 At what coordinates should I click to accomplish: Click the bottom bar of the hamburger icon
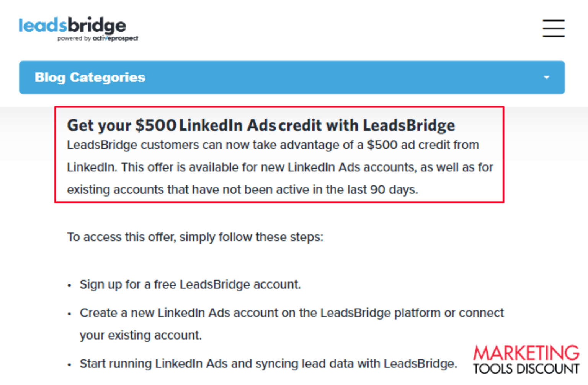(554, 36)
